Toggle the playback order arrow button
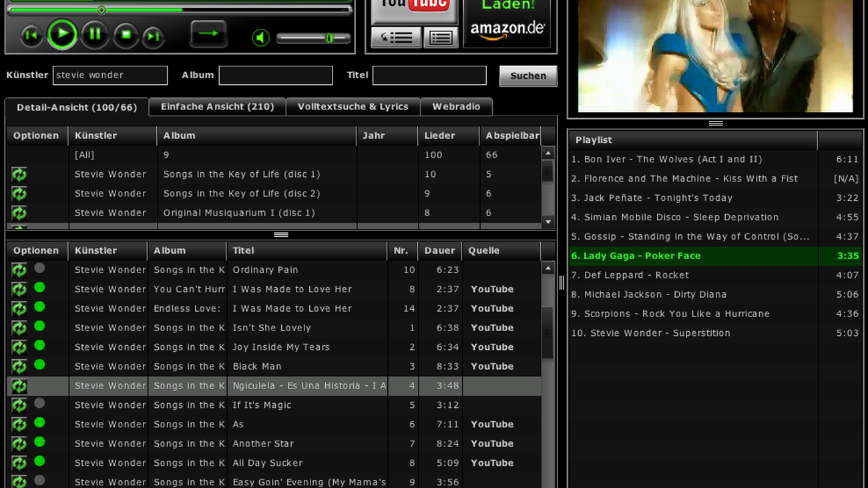 tap(208, 34)
